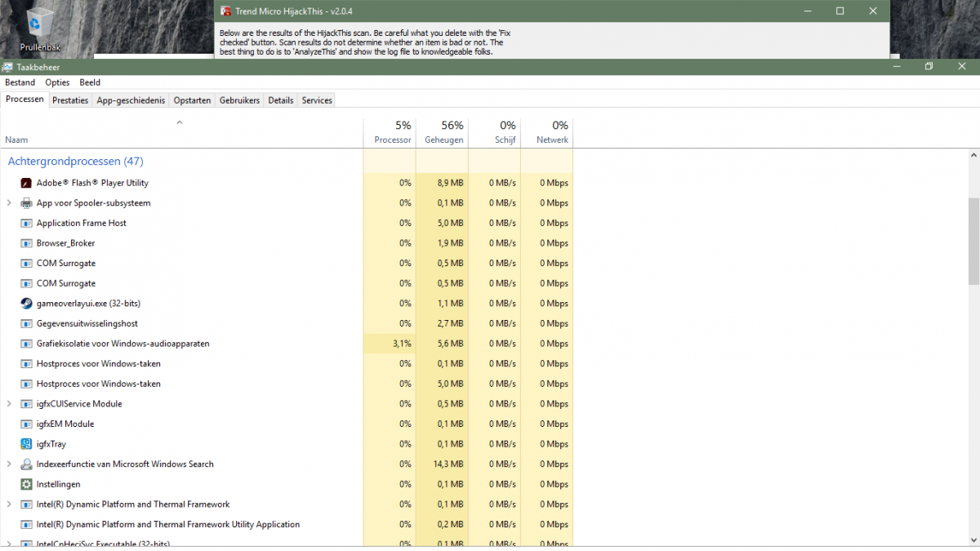Screen dimensions: 980x551
Task: Click the vertical scrollbar thumb in process list
Action: pyautogui.click(x=973, y=241)
